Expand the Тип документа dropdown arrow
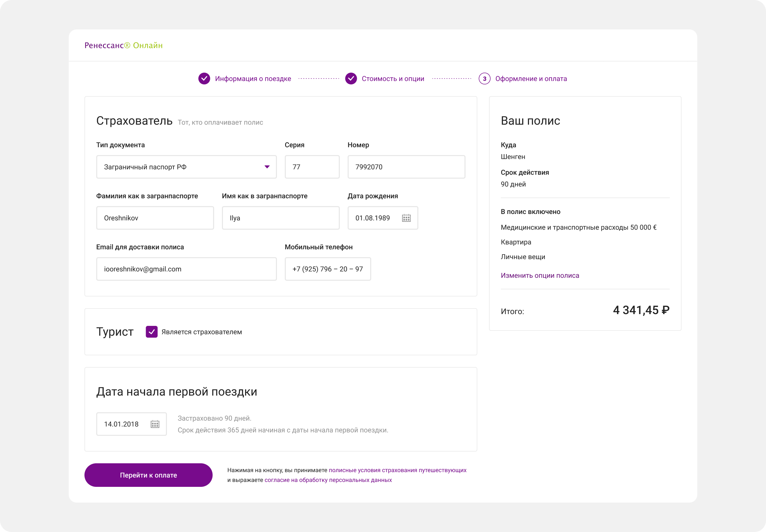 point(267,167)
